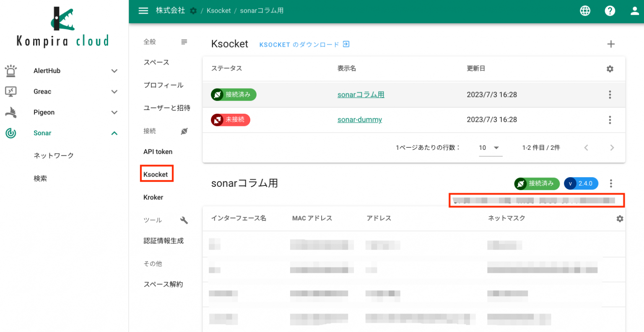Open the rows-per-page dropdown showing 10
This screenshot has height=332, width=644.
pyautogui.click(x=490, y=147)
